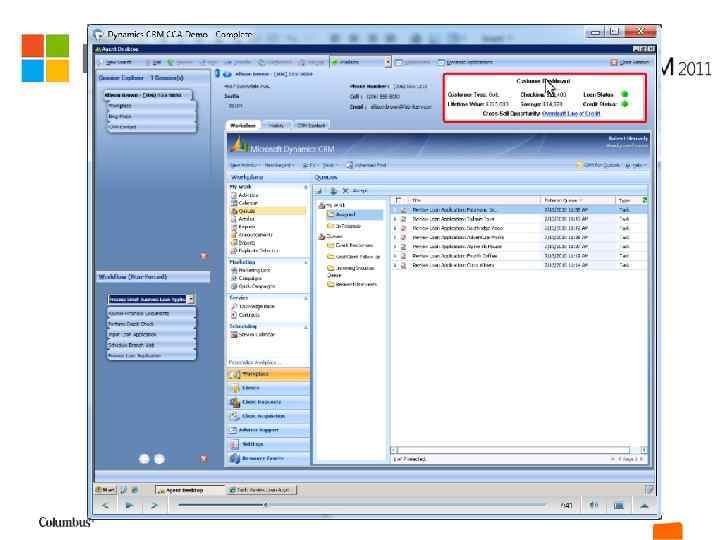
Task: Click the Windows Start button
Action: coord(106,490)
